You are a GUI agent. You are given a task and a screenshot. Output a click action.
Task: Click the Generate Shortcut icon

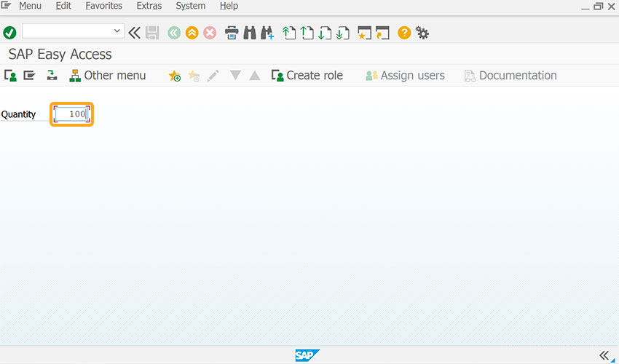[x=382, y=33]
